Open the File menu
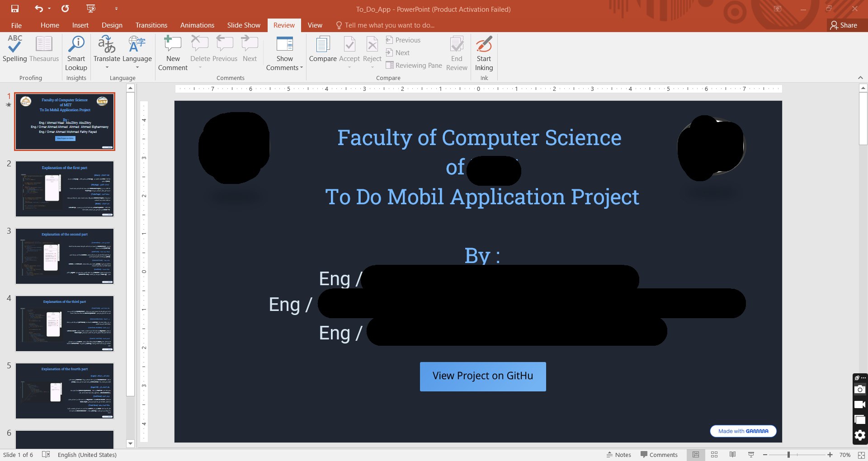Image resolution: width=868 pixels, height=461 pixels. tap(16, 25)
